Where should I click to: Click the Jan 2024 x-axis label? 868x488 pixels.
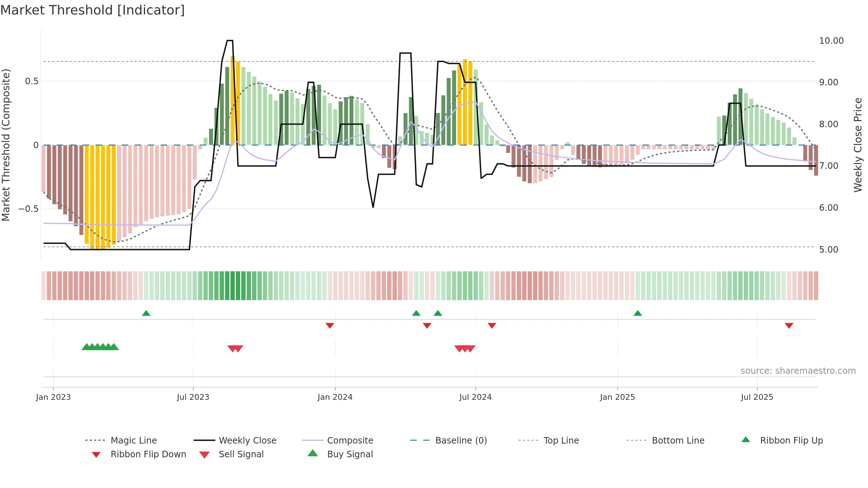click(335, 397)
